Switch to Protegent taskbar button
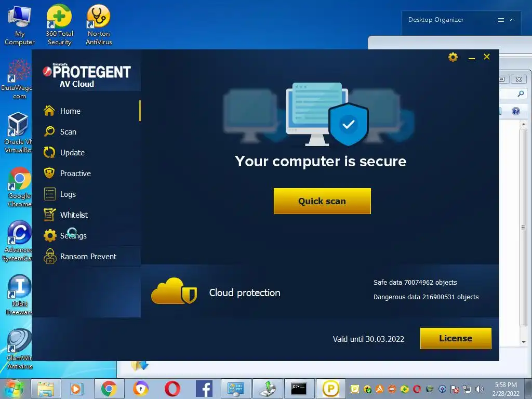The height and width of the screenshot is (399, 532). (x=331, y=389)
